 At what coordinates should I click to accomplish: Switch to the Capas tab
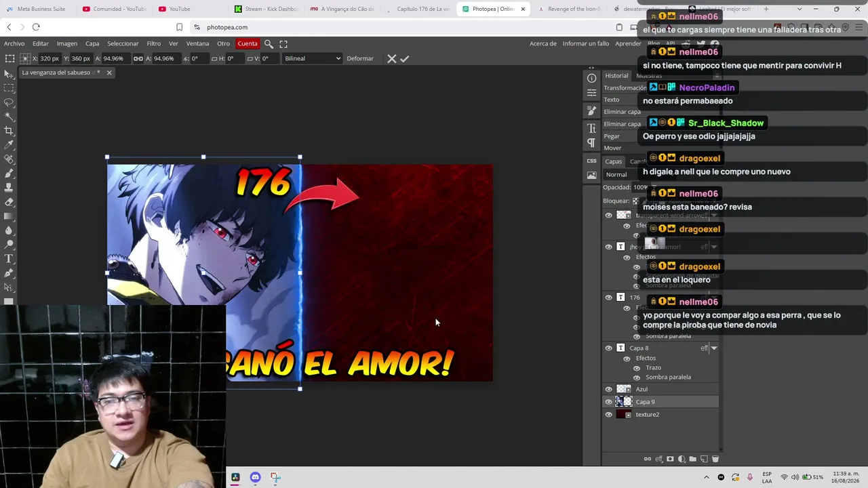pyautogui.click(x=614, y=161)
